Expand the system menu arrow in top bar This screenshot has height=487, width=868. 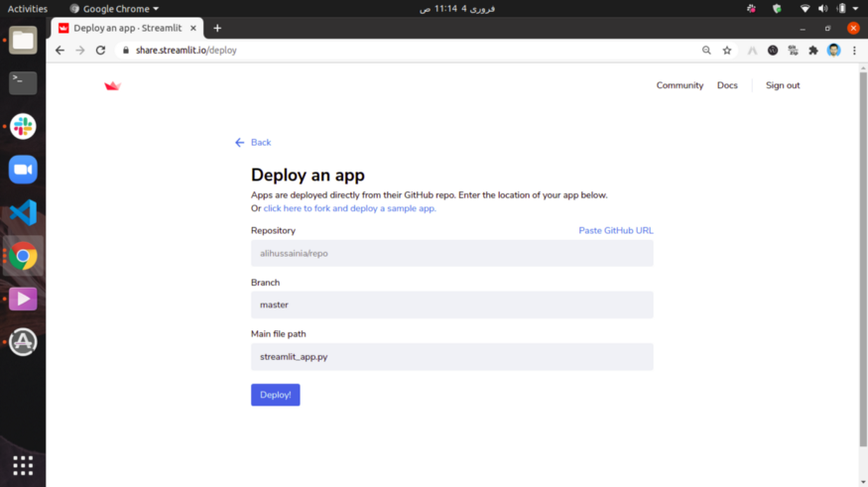coord(855,9)
